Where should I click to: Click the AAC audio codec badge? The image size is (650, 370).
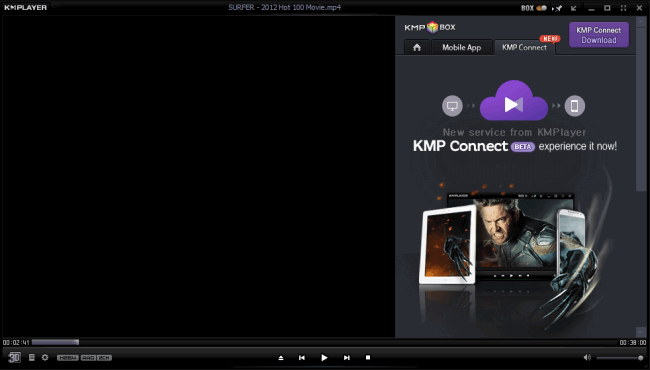[88, 358]
